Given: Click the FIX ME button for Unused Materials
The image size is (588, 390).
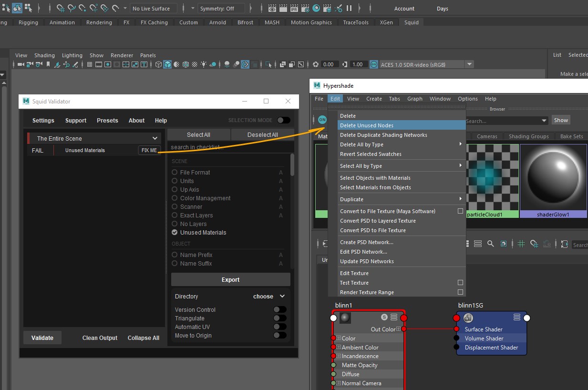Looking at the screenshot, I should click(x=149, y=150).
